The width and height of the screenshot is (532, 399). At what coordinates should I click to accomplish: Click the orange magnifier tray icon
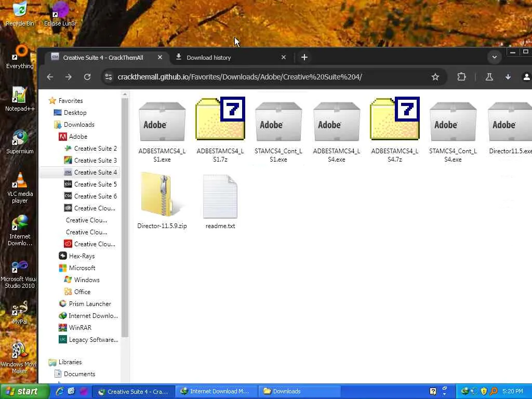[494, 391]
